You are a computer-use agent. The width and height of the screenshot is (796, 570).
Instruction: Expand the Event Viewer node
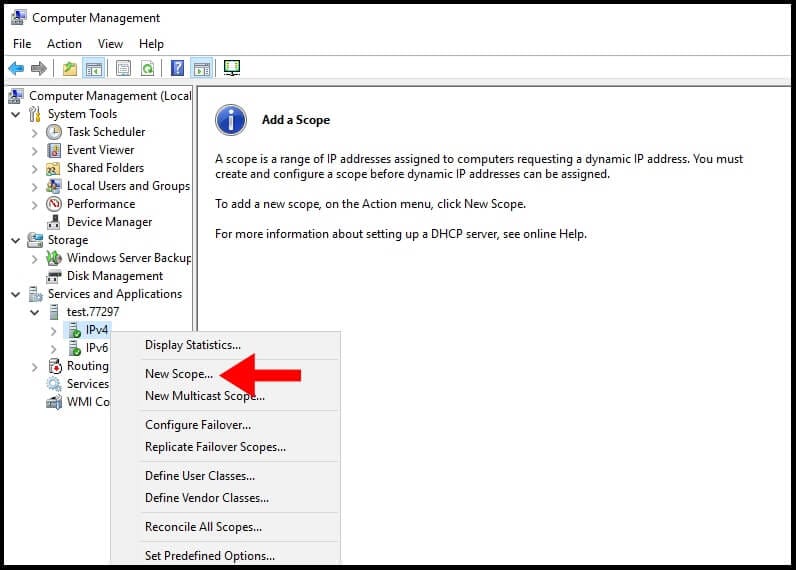coord(35,151)
